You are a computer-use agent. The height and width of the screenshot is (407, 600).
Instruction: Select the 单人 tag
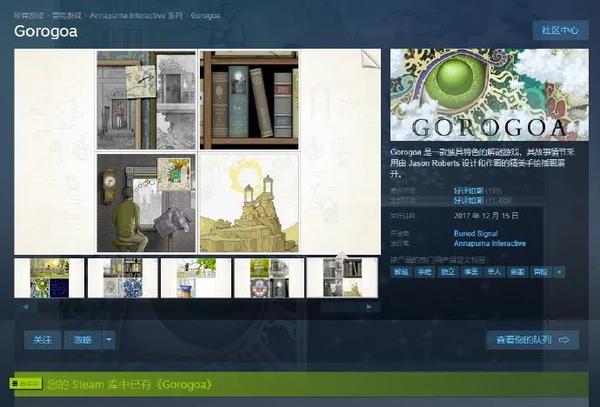point(494,272)
